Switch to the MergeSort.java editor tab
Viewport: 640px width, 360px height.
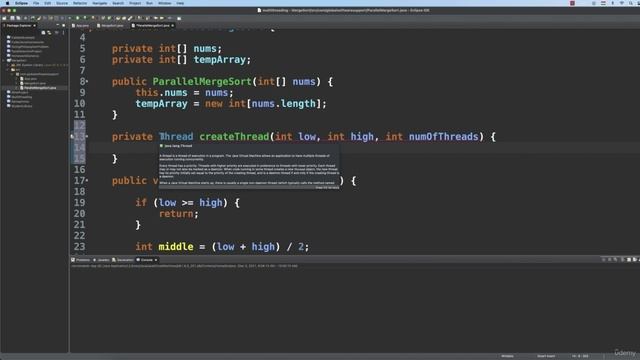[x=110, y=26]
